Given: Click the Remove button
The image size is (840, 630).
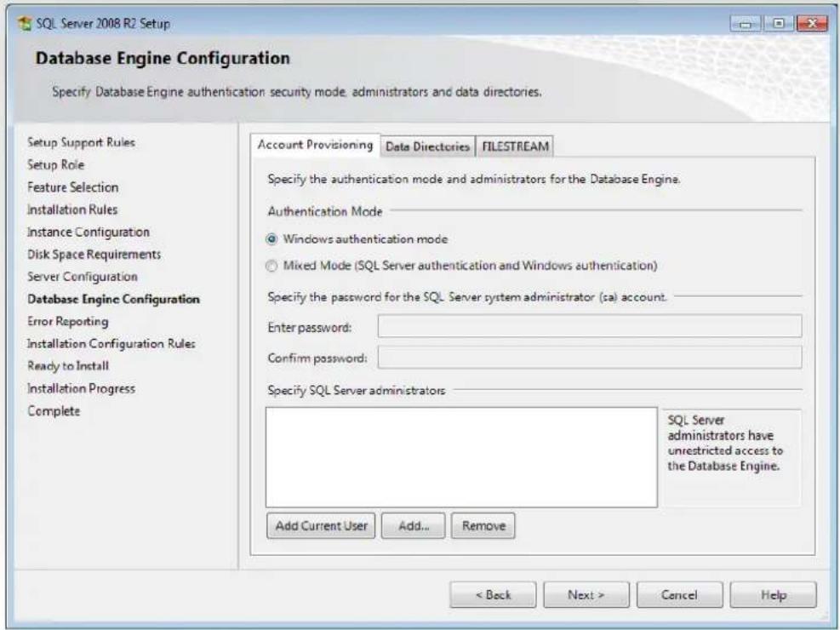Looking at the screenshot, I should coord(483,525).
